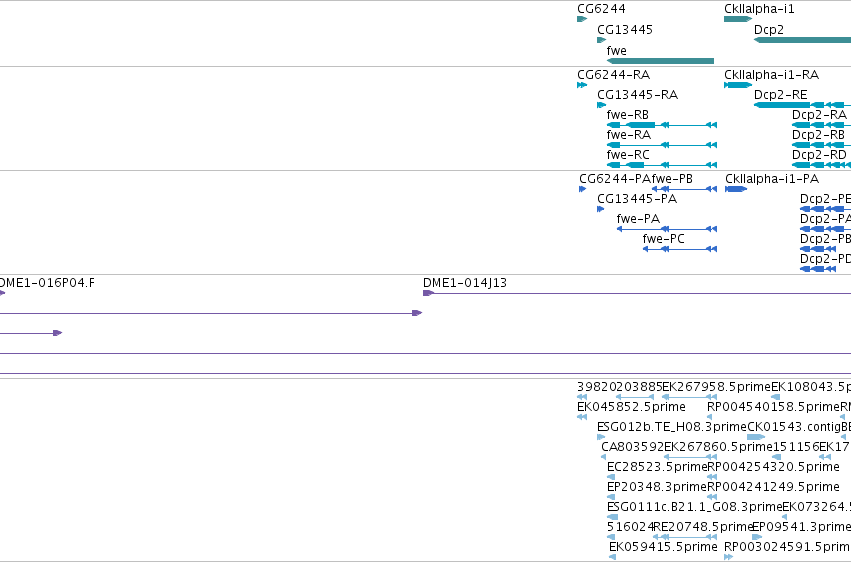
Task: Select the 151156 EST label
Action: [x=796, y=448]
